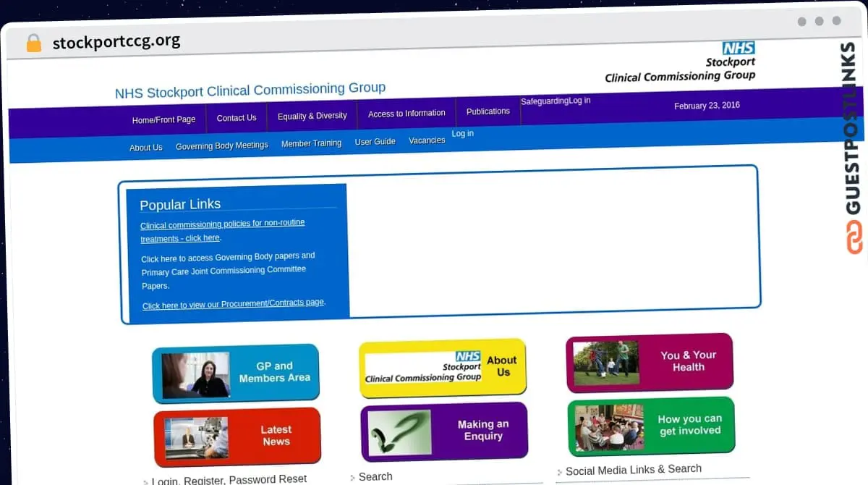Open the How you can get involved group photo
This screenshot has width=868, height=485.
[609, 427]
